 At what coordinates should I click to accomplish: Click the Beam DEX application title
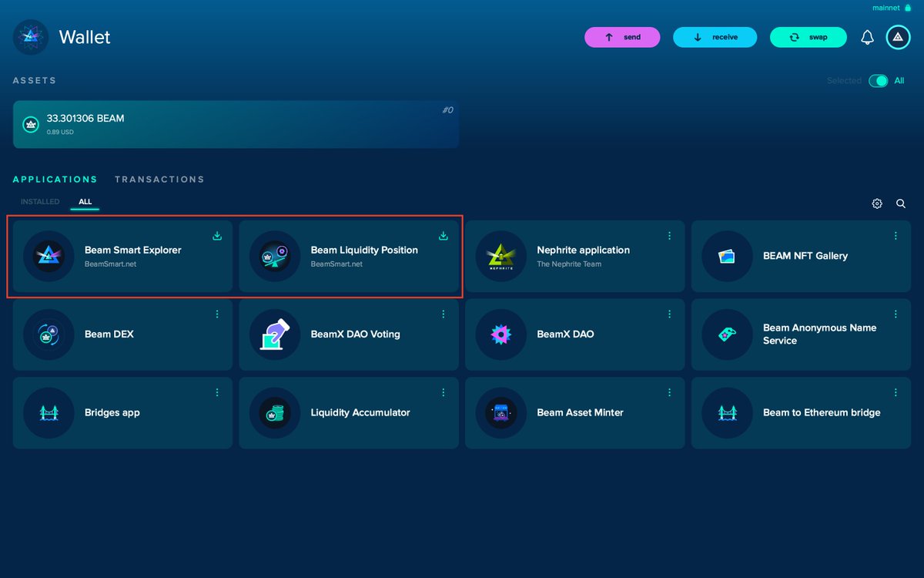pyautogui.click(x=109, y=334)
